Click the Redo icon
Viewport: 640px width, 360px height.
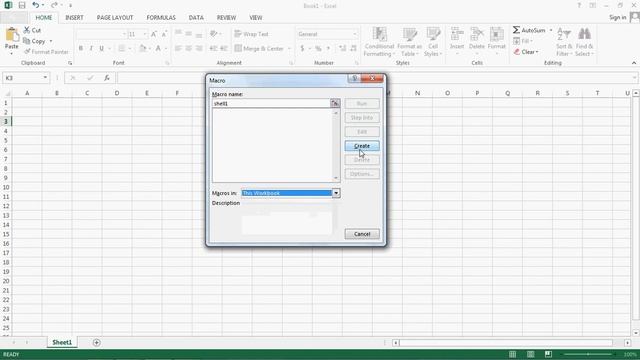click(54, 5)
